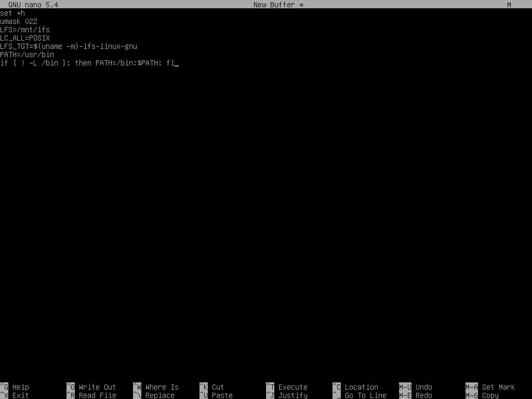Screen dimensions: 532x399
Task: Click the M-U Undo shortcut
Action: [x=416, y=387]
